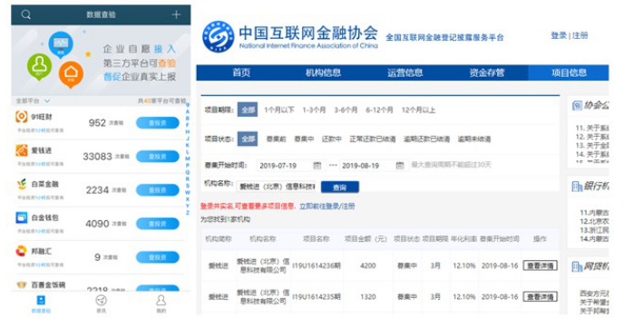Tap the plus icon in the 数据查验 header
The height and width of the screenshot is (327, 644).
[x=176, y=14]
